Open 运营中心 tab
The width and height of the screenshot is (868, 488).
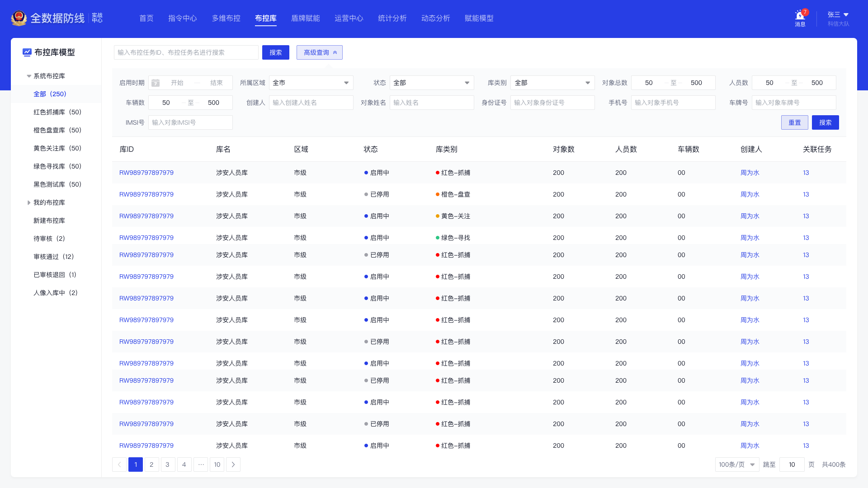pyautogui.click(x=349, y=18)
